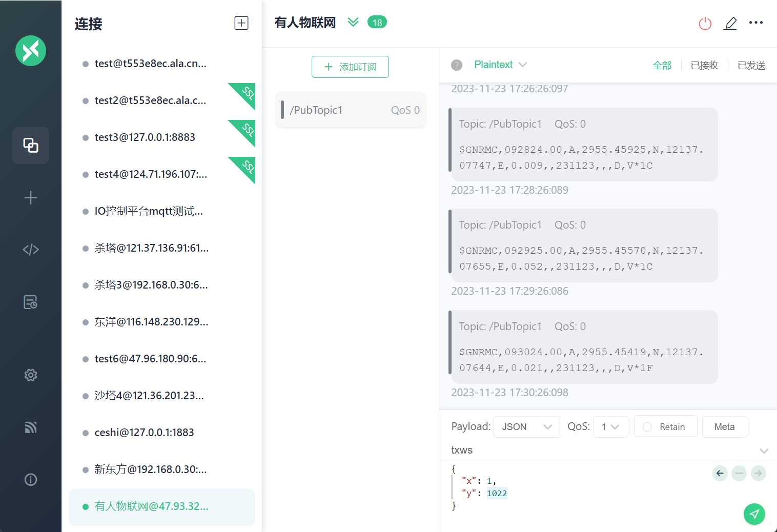Click the previous payload history arrow

tap(720, 473)
